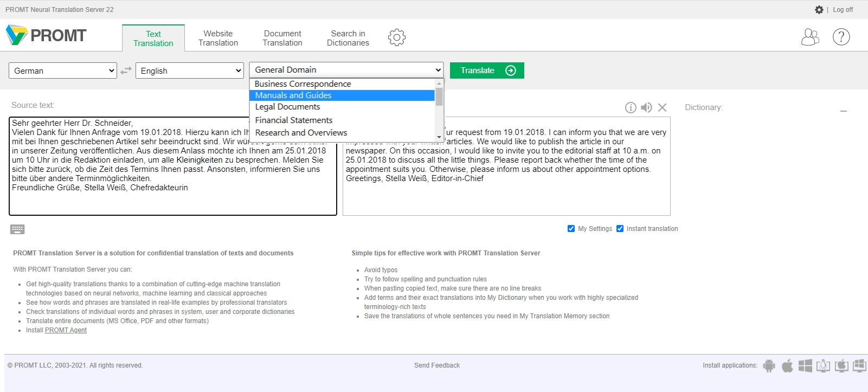Play translation audio with speaker icon
Screen dimensions: 868x392
(646, 107)
